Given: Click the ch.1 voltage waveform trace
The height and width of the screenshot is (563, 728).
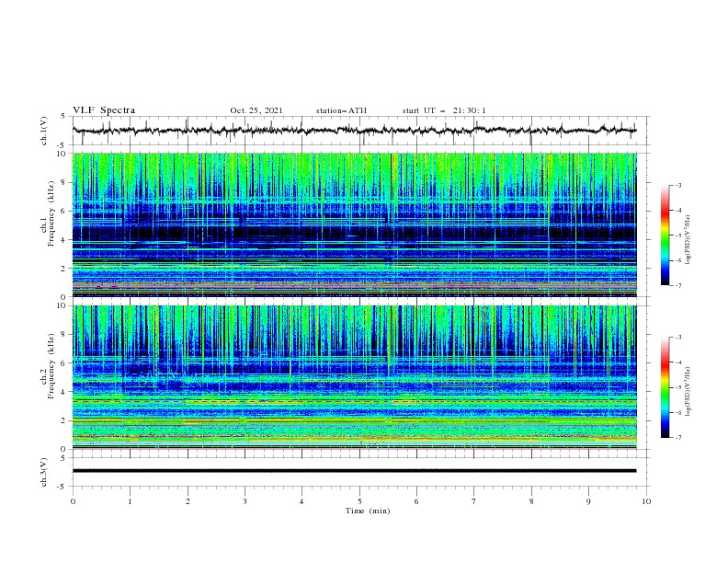Looking at the screenshot, I should point(354,131).
